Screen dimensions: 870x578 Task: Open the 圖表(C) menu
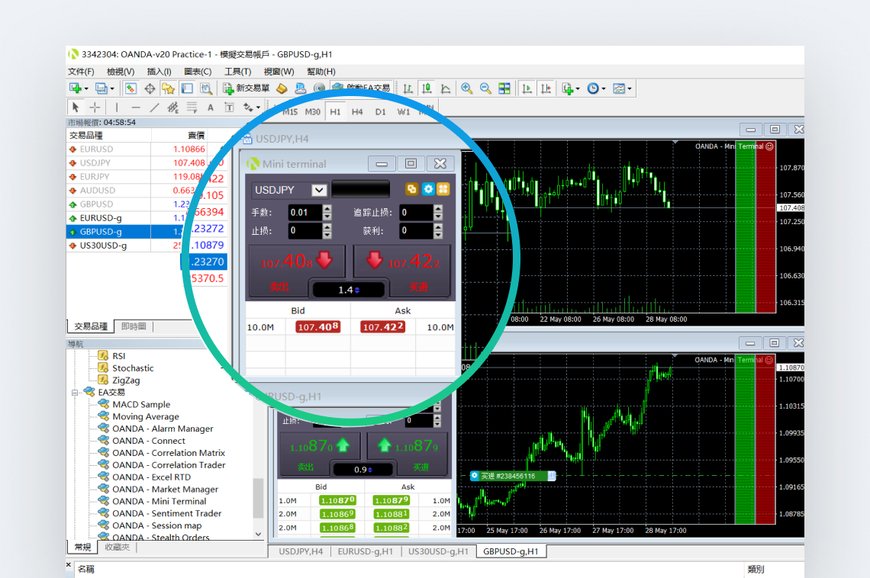(198, 72)
